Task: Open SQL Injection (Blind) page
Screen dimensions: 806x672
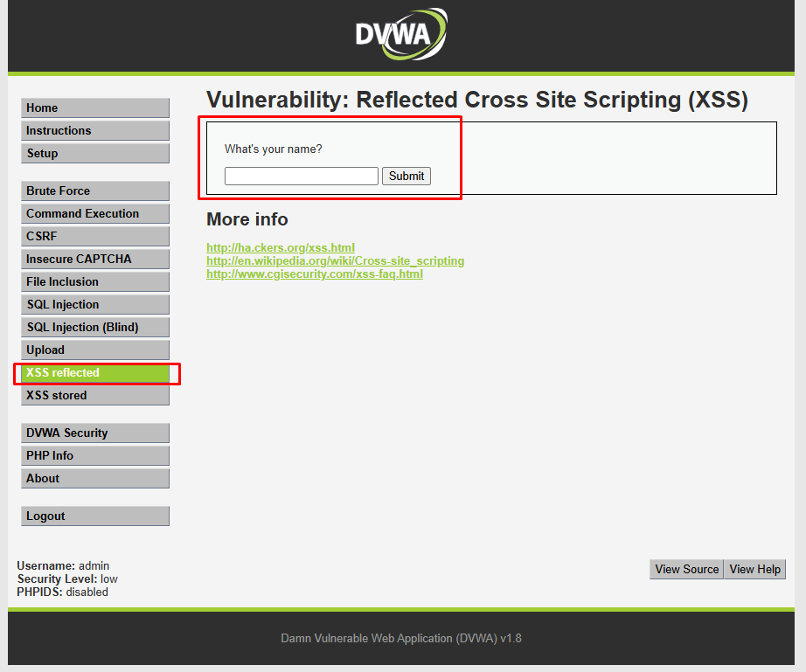Action: [x=95, y=327]
